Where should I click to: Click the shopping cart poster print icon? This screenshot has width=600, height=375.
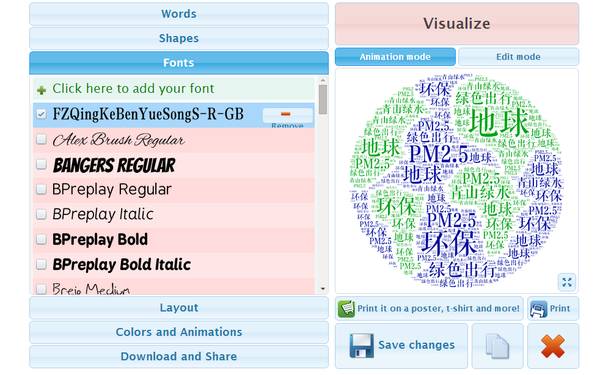coord(347,308)
